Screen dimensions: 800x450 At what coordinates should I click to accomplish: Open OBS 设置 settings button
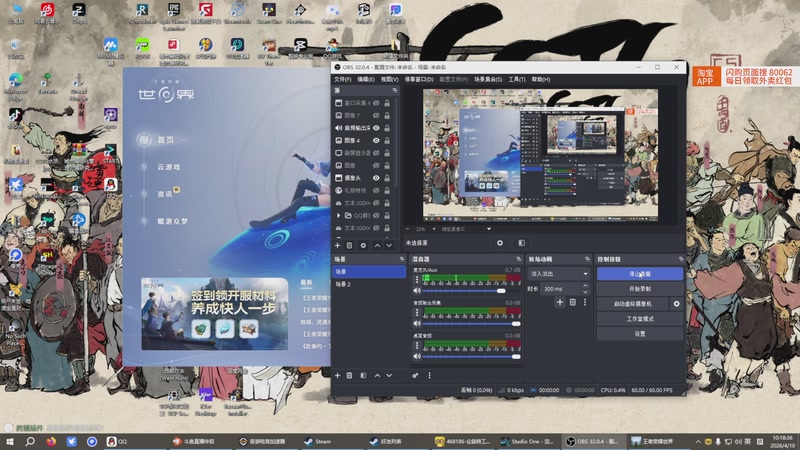tap(640, 334)
